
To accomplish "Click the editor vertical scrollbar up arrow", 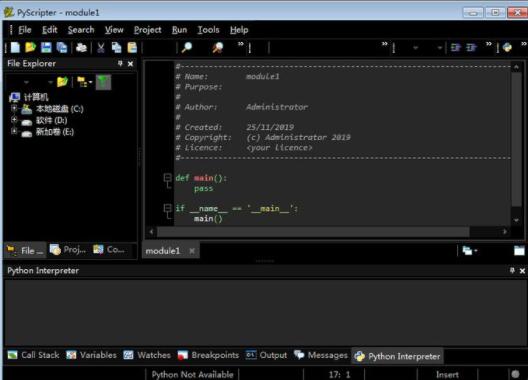I will click(516, 67).
